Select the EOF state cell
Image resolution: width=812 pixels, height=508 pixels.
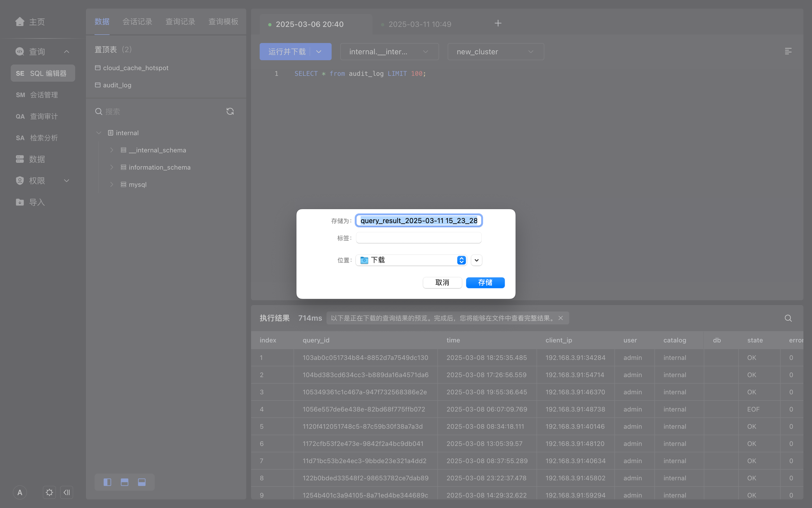[753, 410]
